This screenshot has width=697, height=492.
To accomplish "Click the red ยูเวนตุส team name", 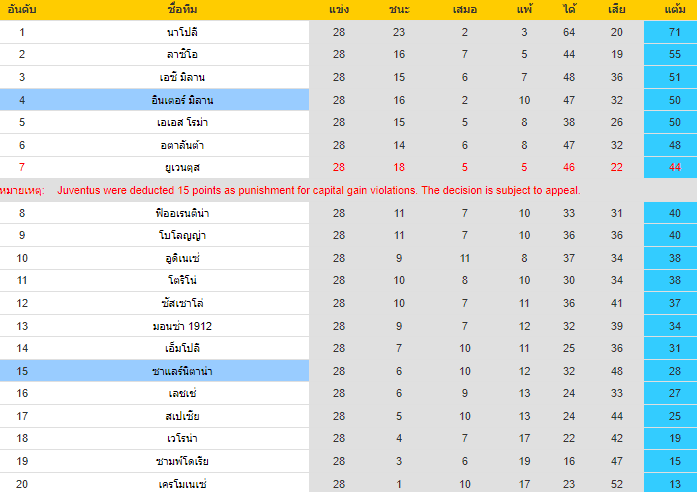I will tap(182, 167).
